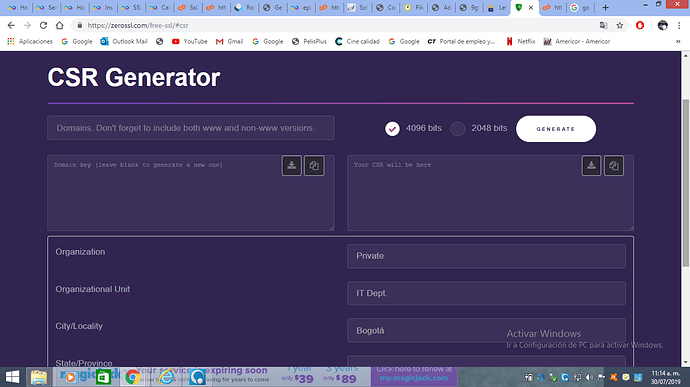Screen dimensions: 690x387
Task: Open File Explorer from the taskbar
Action: click(39, 377)
